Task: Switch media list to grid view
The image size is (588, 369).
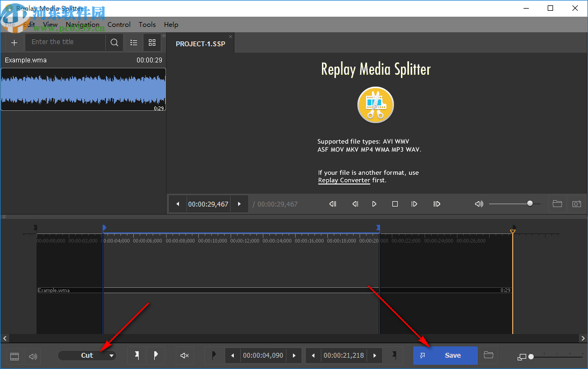Action: click(152, 42)
